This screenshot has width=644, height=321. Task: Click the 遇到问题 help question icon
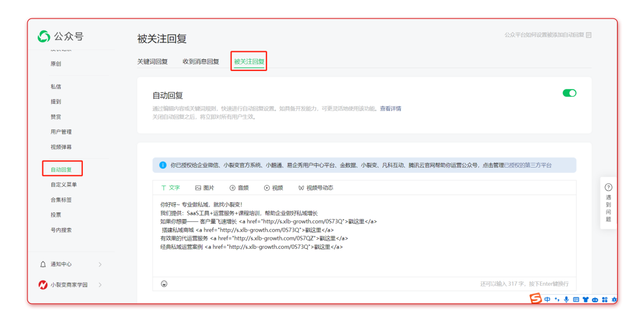coord(608,187)
